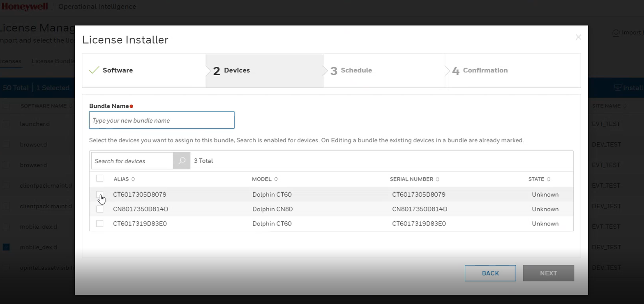Check the CT6017305D8079 device row
644x304 pixels.
[99, 194]
